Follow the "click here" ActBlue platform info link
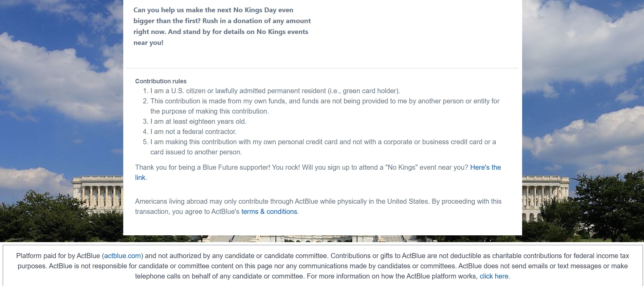 coord(494,276)
